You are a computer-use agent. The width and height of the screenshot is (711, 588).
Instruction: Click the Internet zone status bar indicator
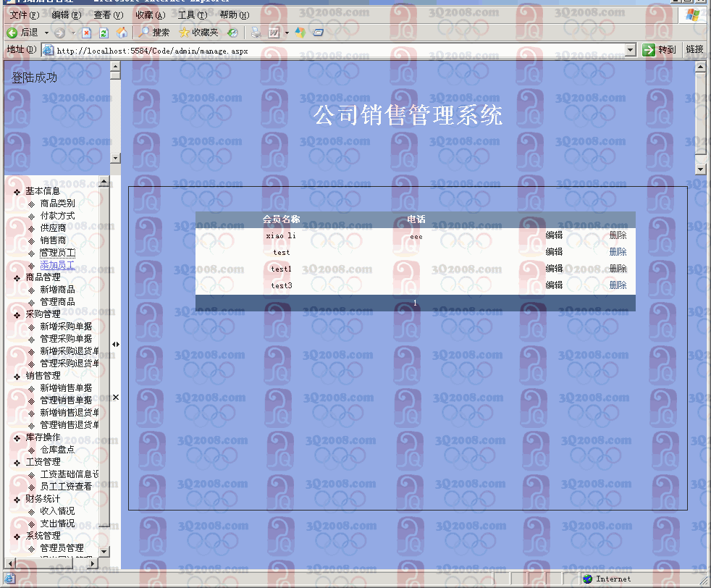pos(606,579)
